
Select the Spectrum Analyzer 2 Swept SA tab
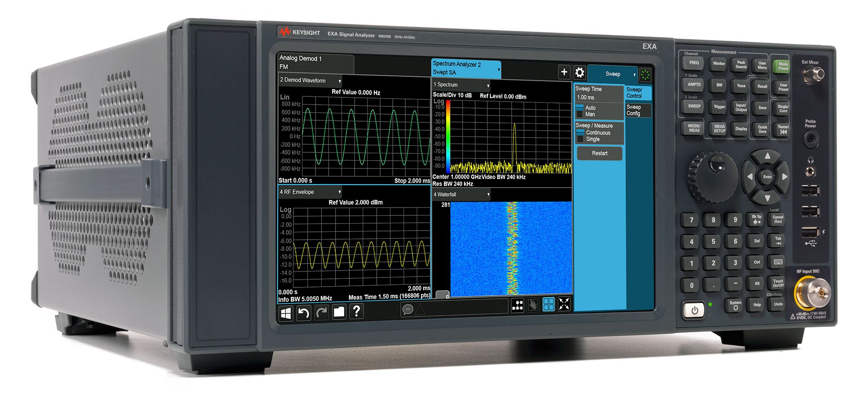click(466, 69)
